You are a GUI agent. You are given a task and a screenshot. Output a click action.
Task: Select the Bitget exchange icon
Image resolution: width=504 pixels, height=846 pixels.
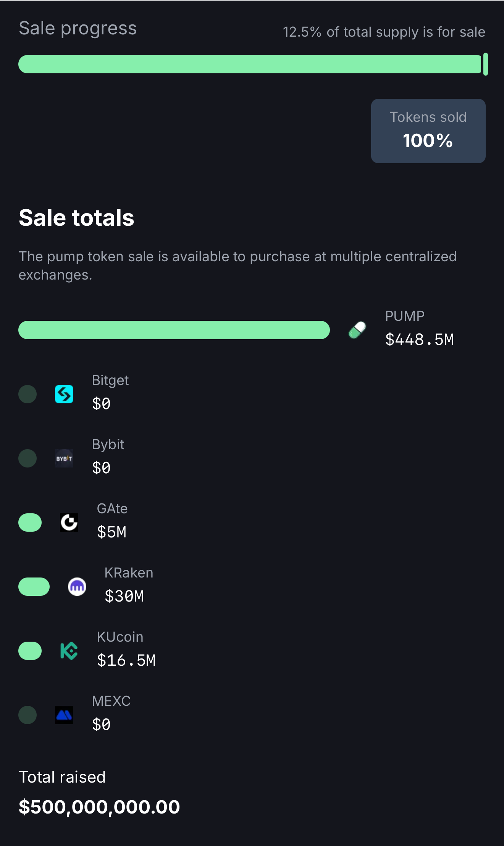[x=64, y=395]
